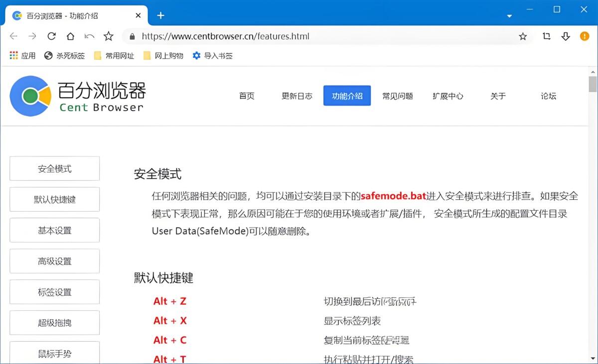The image size is (598, 364).
Task: Open the downloads arrow icon
Action: [566, 36]
